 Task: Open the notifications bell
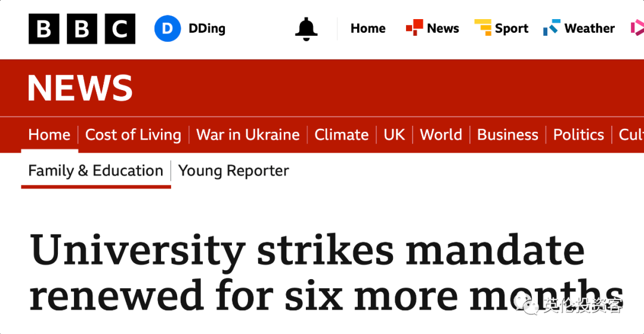click(306, 29)
